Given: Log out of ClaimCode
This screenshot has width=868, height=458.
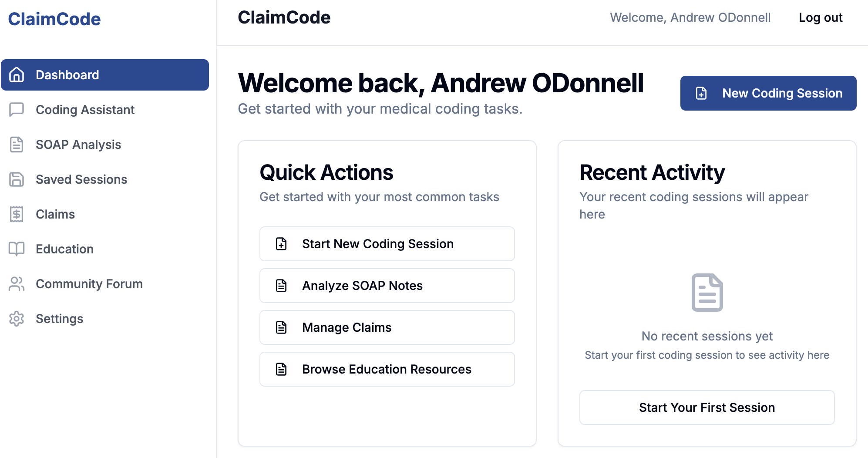Looking at the screenshot, I should click(821, 17).
